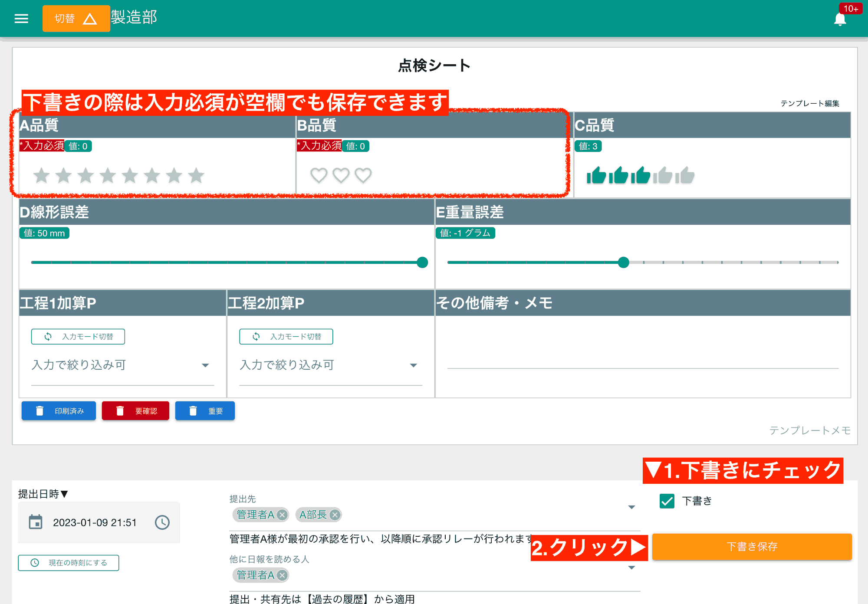Open テンプレート編集
The height and width of the screenshot is (604, 868).
click(x=810, y=104)
